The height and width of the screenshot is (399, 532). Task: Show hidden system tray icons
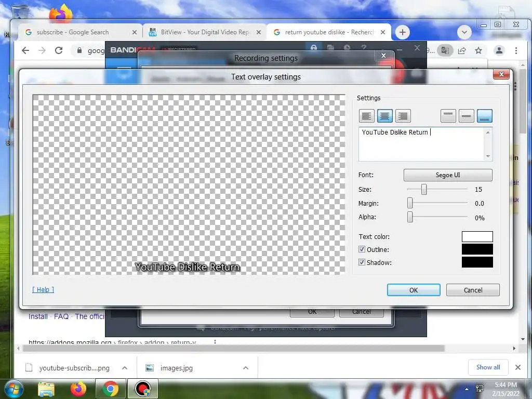[467, 389]
